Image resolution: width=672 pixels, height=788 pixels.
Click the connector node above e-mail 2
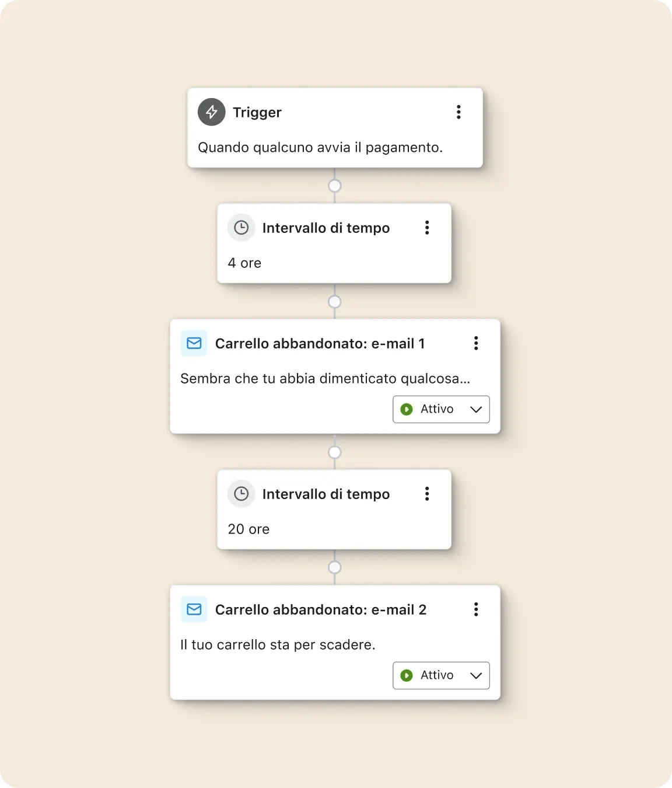(x=335, y=567)
